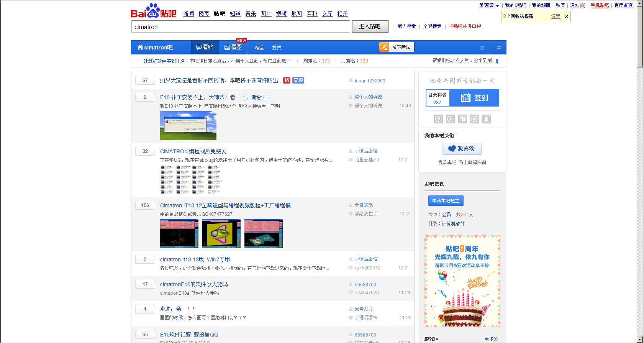Image resolution: width=644 pixels, height=343 pixels.
Task: Select 图片 in top navigation
Action: [266, 14]
